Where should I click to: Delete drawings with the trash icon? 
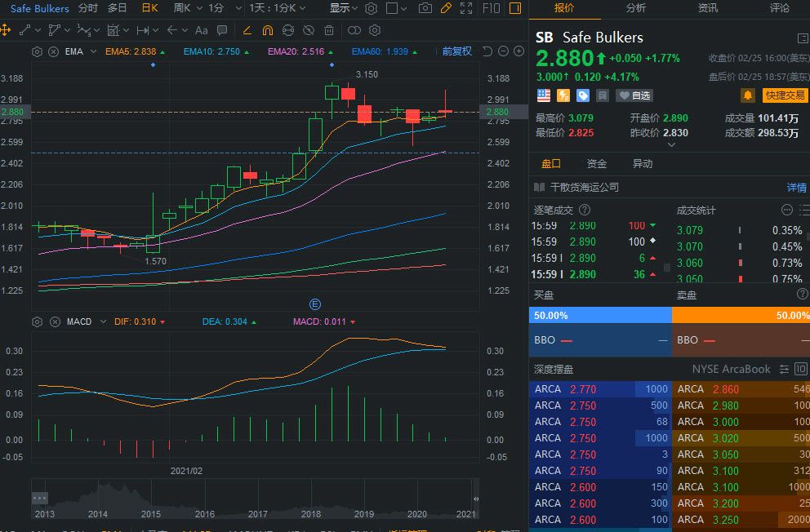click(328, 31)
